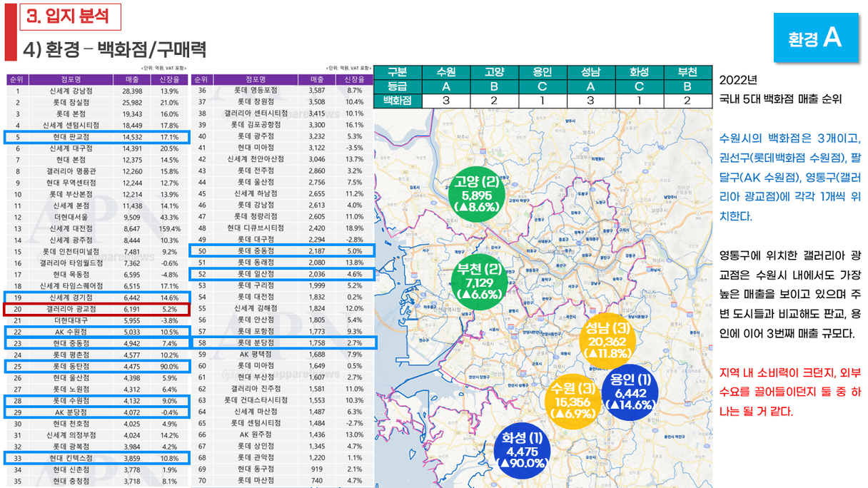868x488 pixels.
Task: Select the '성남 (3) 20,362' yellow map bubble
Action: [x=607, y=340]
